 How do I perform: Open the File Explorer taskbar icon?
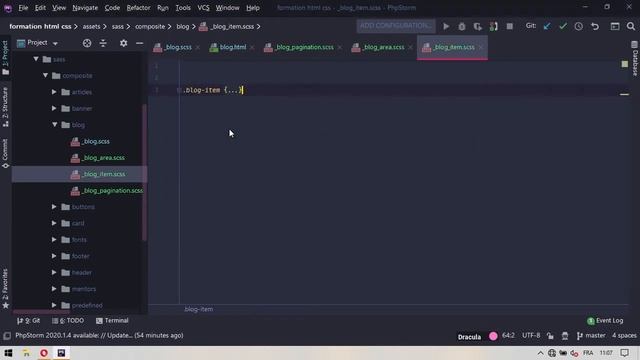[x=26, y=353]
